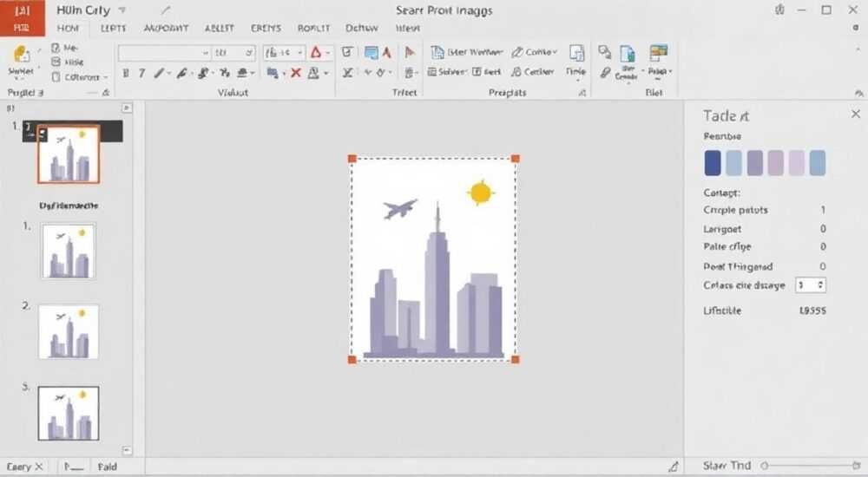Click the pen line icon after italic button
The image size is (868, 477).
pos(160,73)
